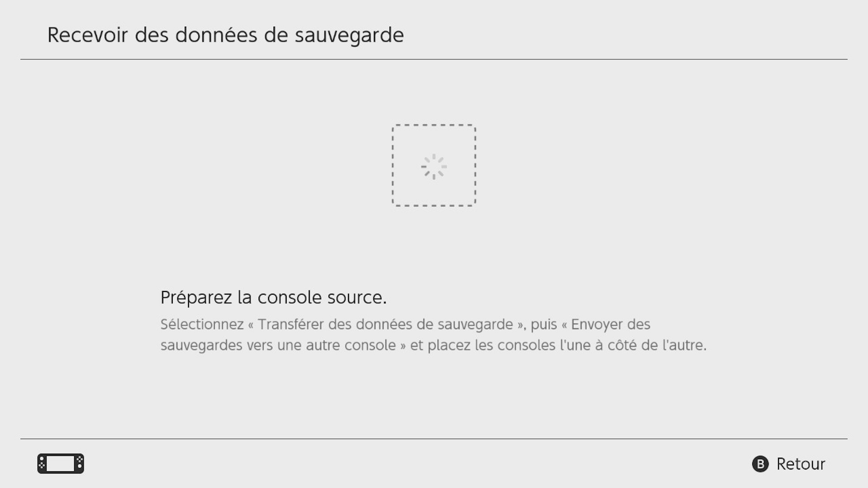Select the Retour label to go back

(x=801, y=464)
